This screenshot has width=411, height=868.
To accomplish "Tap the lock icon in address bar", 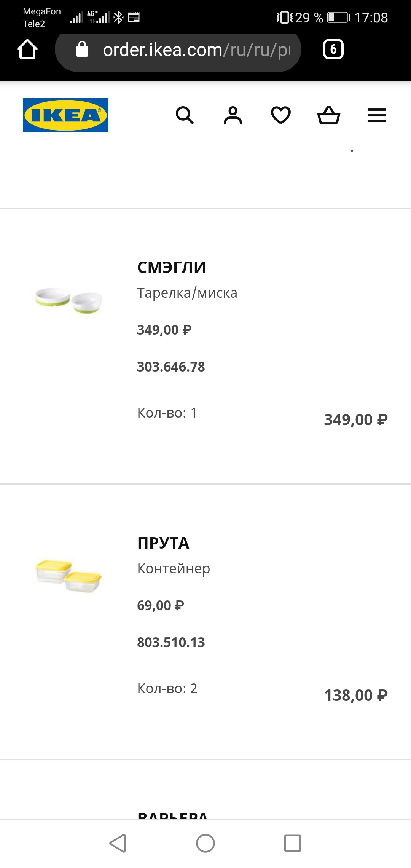I will tap(82, 49).
